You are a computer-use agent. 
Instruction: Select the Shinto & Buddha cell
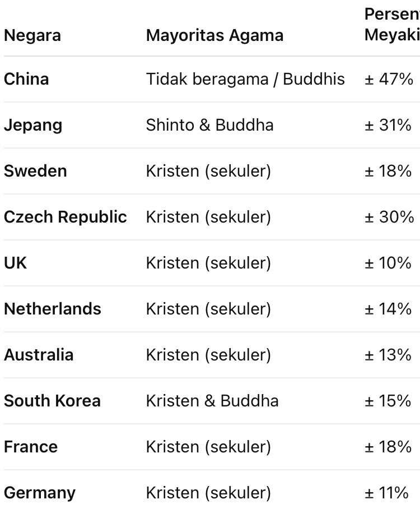(210, 125)
